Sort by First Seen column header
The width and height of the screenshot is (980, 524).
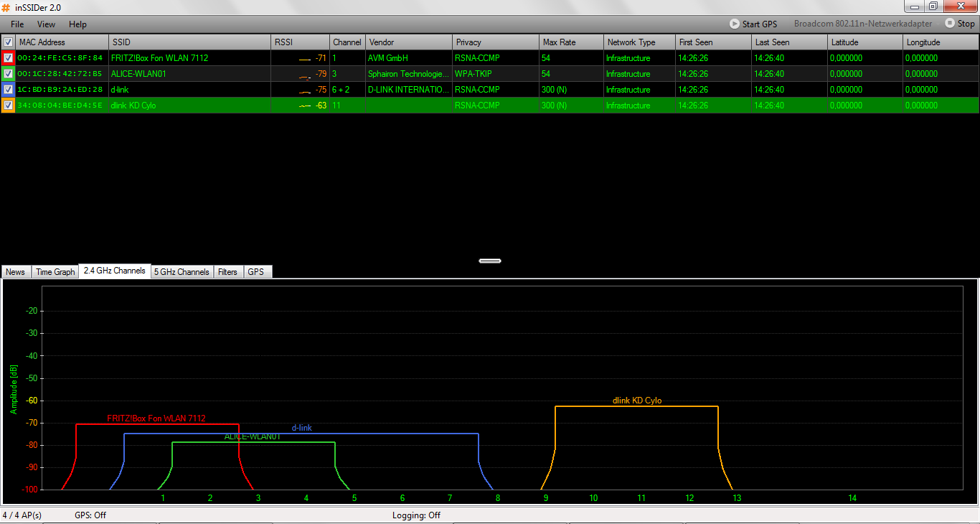[x=713, y=42]
